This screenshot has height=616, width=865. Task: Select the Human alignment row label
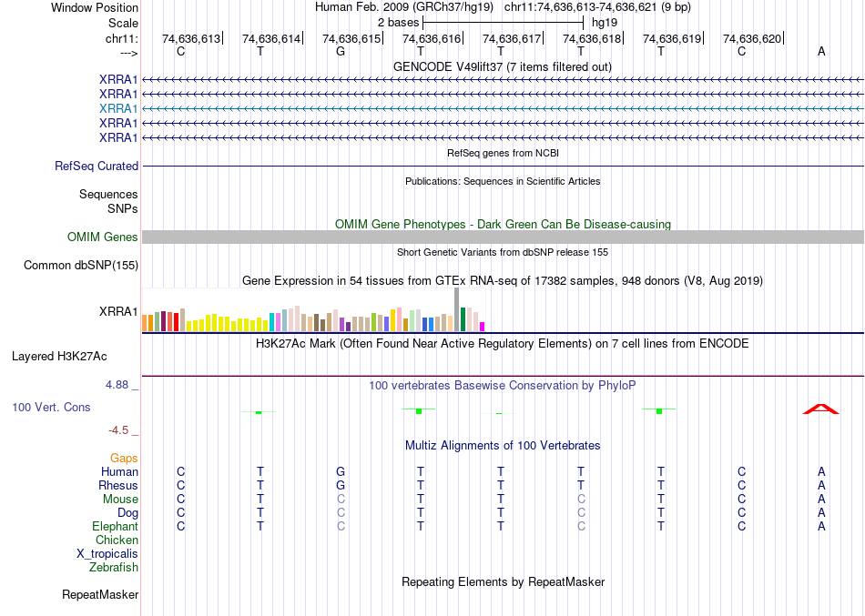click(119, 472)
